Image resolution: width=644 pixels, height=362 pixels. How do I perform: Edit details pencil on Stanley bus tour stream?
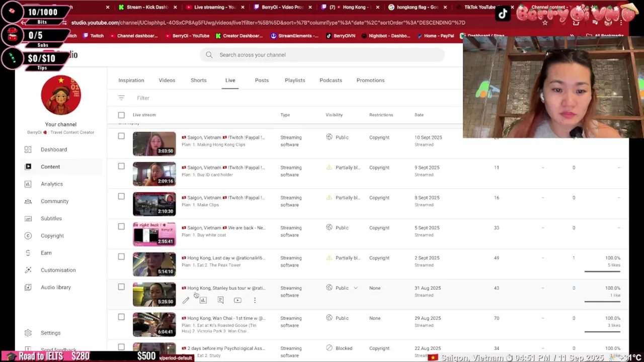coord(186,300)
